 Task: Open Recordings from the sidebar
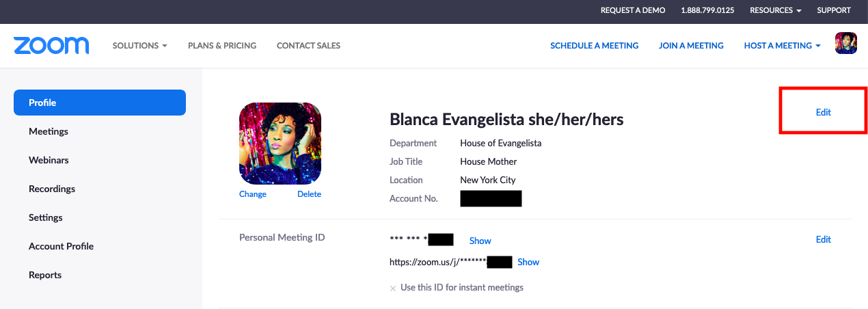(x=52, y=189)
